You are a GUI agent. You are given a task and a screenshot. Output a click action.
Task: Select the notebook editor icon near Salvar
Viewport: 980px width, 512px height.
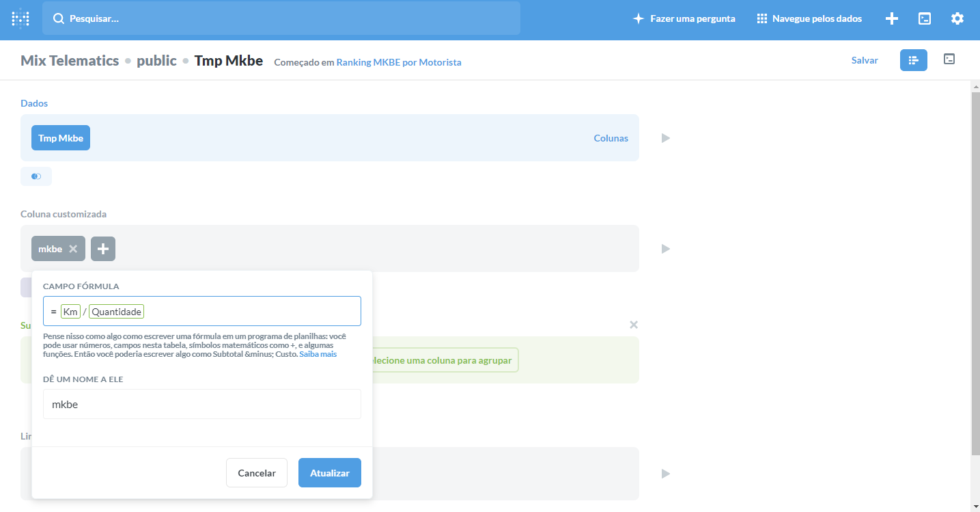(913, 60)
